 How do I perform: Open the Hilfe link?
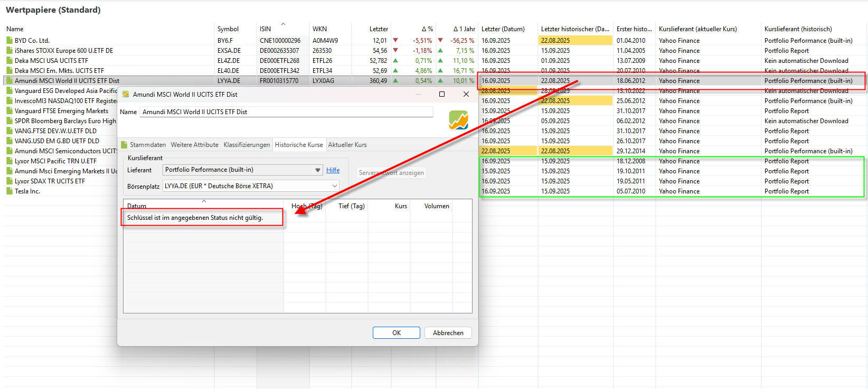[x=333, y=170]
